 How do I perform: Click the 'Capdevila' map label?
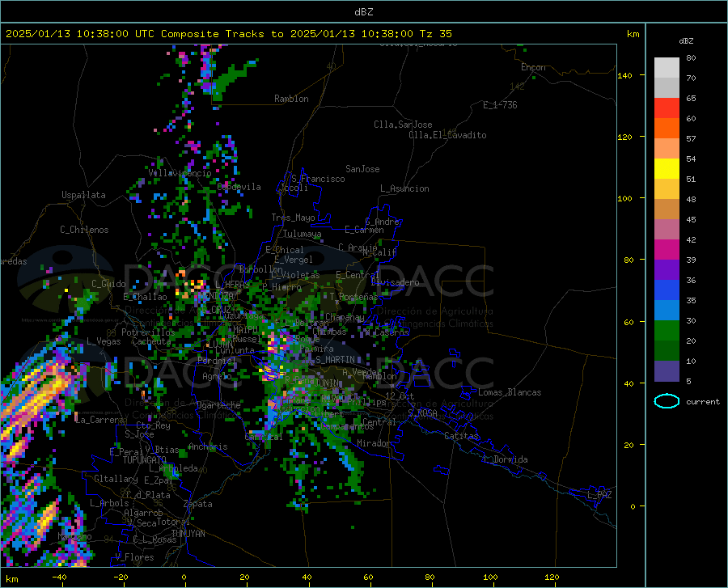tap(239, 187)
